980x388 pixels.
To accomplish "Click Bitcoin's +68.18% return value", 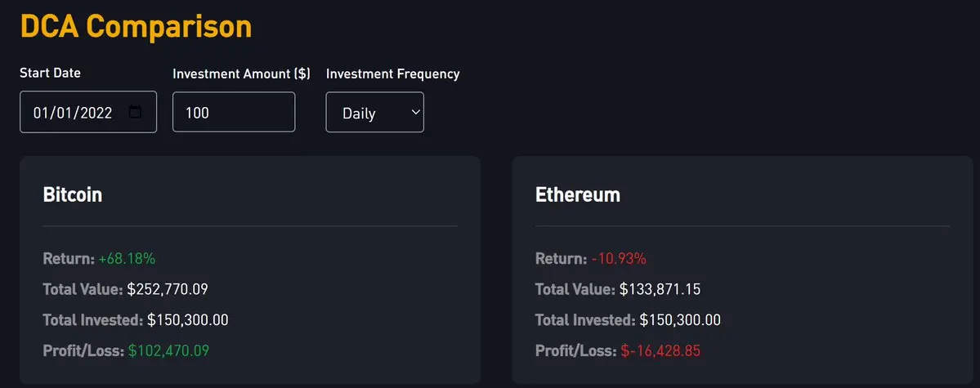I will pos(127,258).
